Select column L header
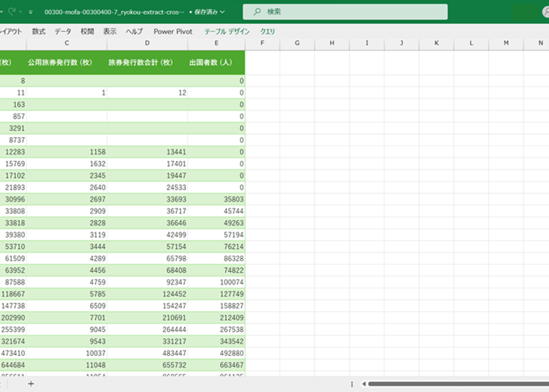This screenshot has width=549, height=392. (x=471, y=43)
